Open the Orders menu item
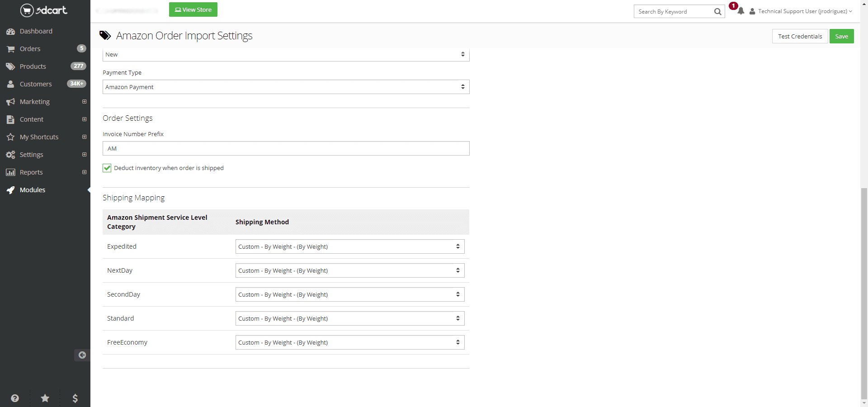The width and height of the screenshot is (868, 407). 30,49
